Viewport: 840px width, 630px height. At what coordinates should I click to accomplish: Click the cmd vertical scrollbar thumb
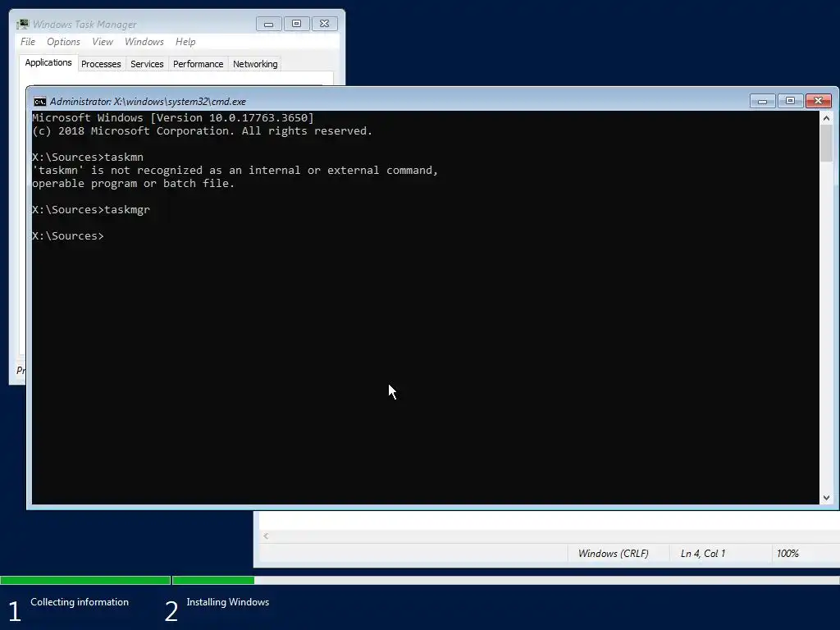(x=826, y=143)
